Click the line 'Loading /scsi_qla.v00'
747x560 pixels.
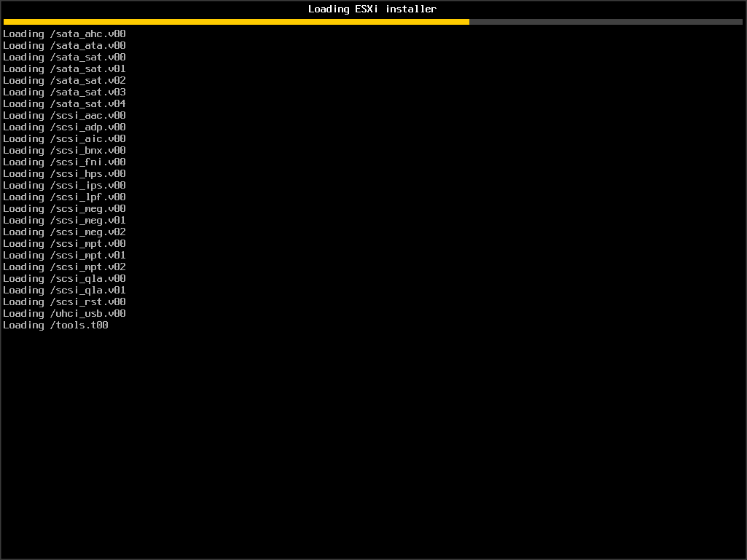tap(64, 279)
